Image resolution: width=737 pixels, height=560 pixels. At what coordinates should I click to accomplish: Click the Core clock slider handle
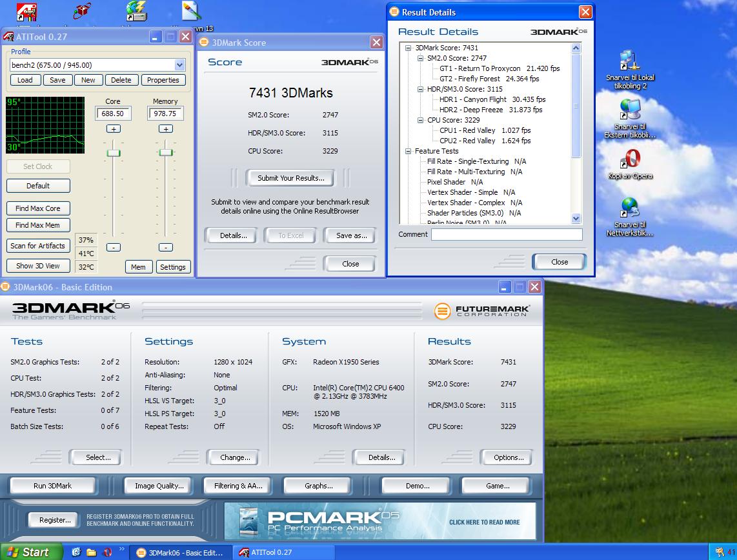(x=114, y=153)
